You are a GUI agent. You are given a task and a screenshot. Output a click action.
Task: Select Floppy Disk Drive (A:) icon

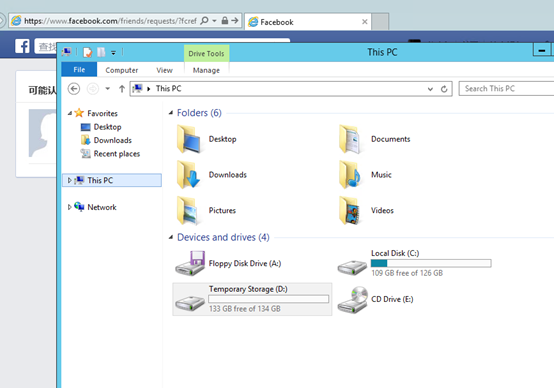[190, 263]
